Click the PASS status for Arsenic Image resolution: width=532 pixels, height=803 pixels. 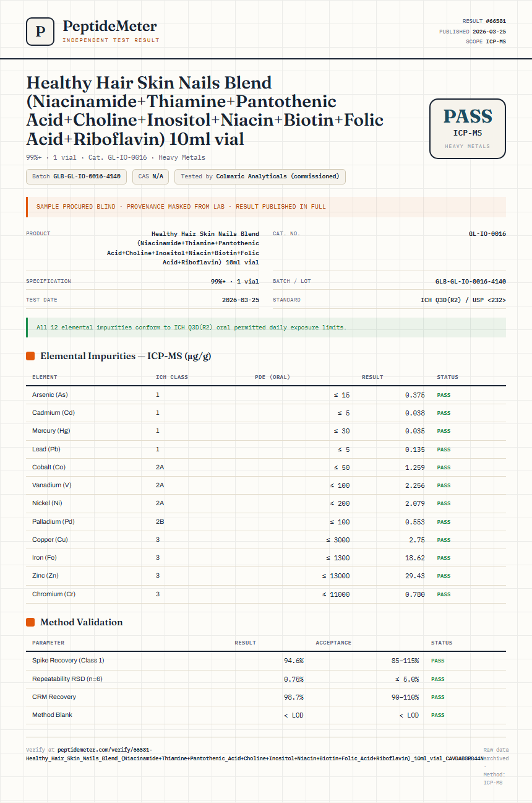coord(444,395)
